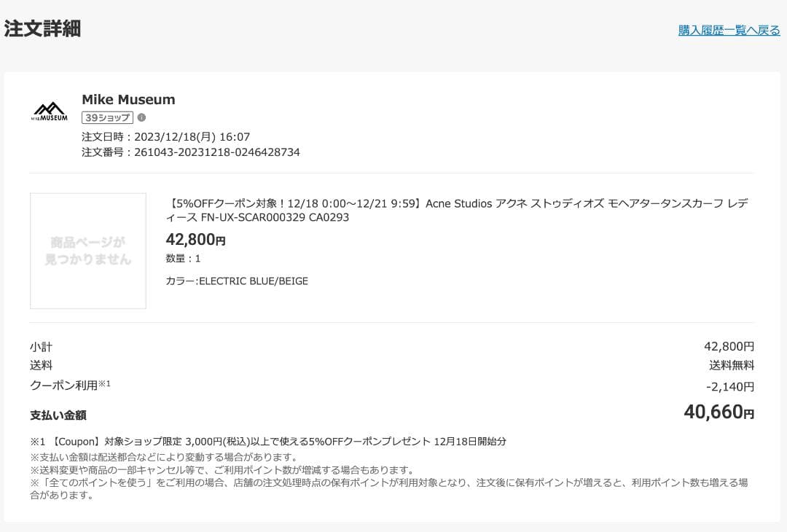Click the 支払い金額 label
This screenshot has height=532, width=787.
click(58, 415)
